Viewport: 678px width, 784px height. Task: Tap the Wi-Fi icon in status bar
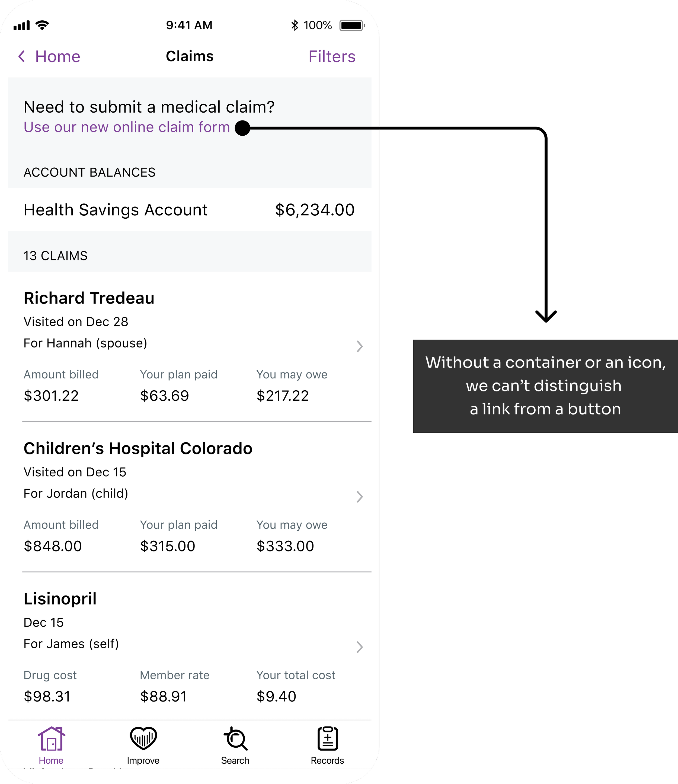coord(42,25)
